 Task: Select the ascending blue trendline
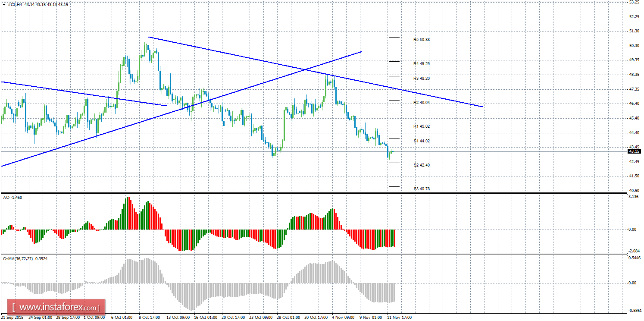[181, 109]
